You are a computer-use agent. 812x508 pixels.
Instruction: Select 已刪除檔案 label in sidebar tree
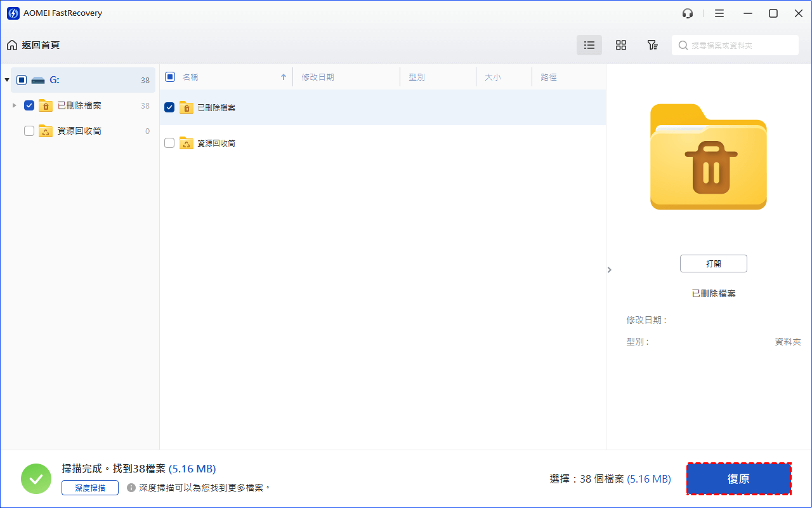[79, 105]
